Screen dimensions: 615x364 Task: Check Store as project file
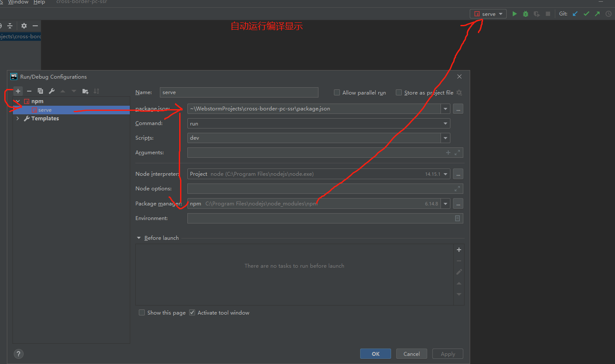click(x=399, y=92)
